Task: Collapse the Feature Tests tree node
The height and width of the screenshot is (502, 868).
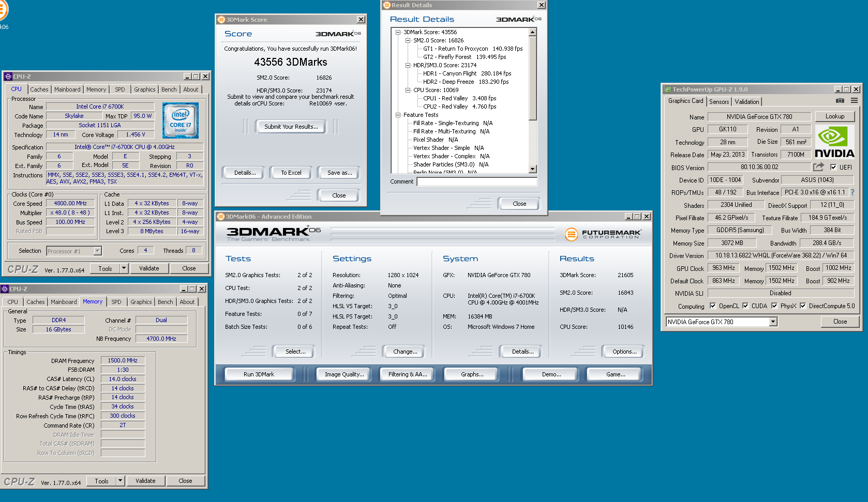Action: pos(398,115)
